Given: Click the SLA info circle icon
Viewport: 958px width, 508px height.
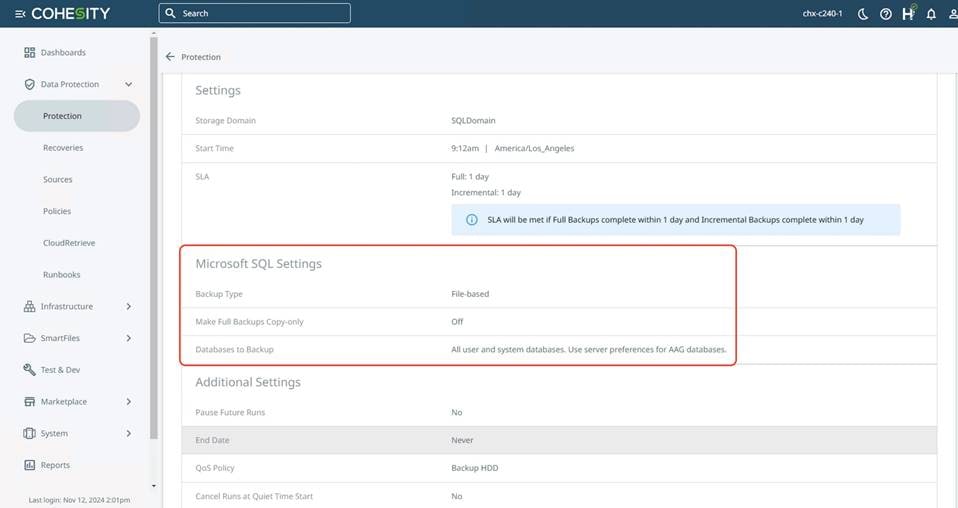Looking at the screenshot, I should tap(472, 220).
